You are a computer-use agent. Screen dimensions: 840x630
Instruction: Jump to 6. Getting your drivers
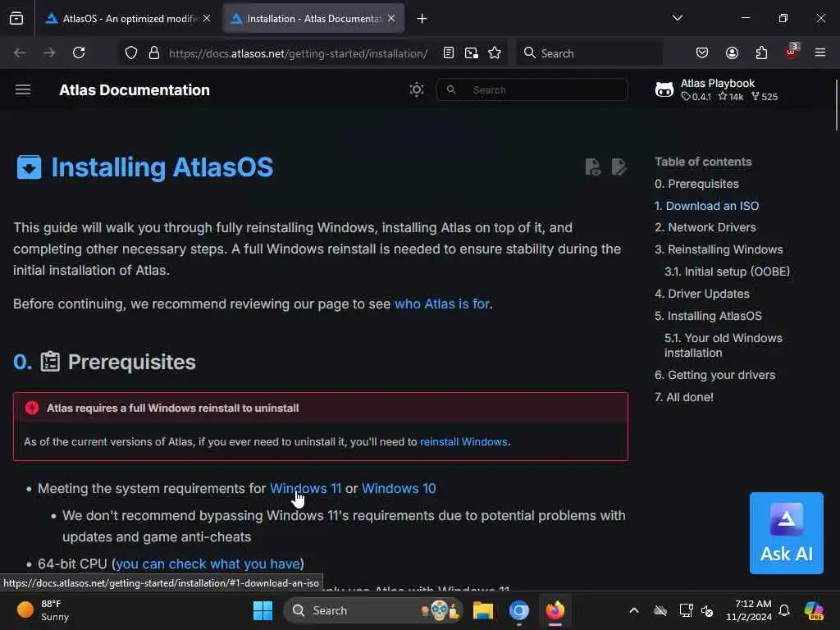tap(714, 375)
